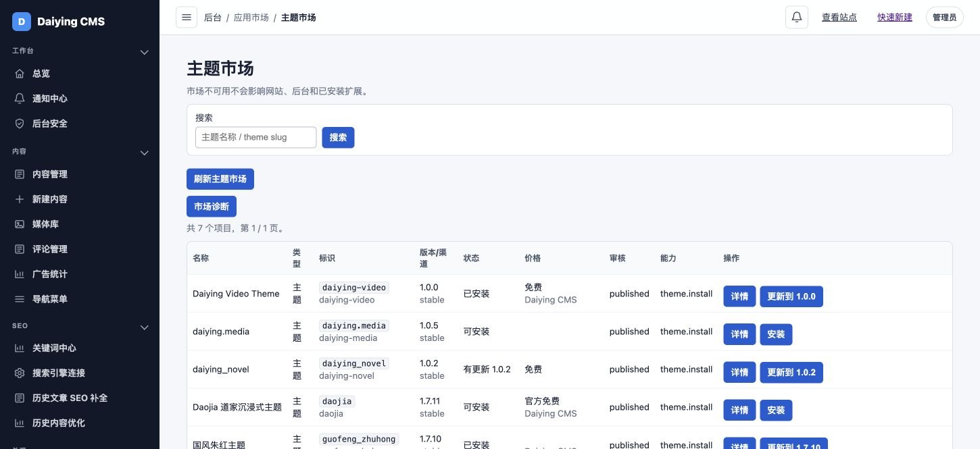Focus the theme search input field
This screenshot has height=449, width=980.
click(256, 137)
